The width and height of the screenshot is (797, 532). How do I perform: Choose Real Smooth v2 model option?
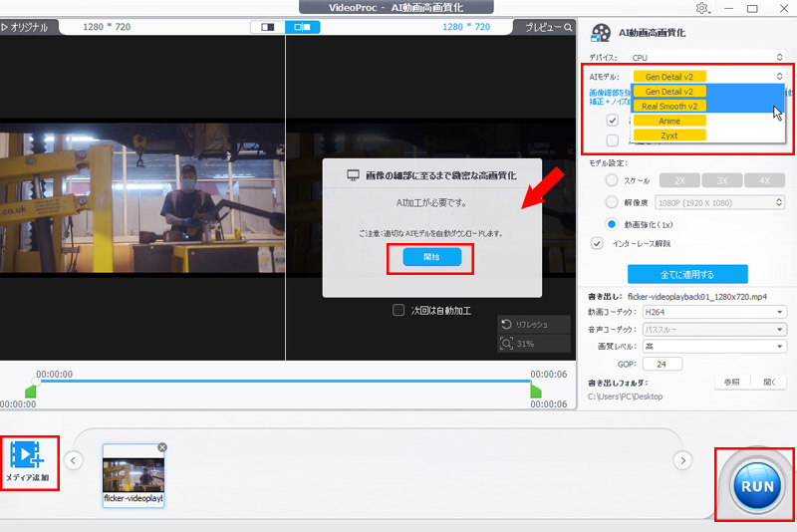670,106
